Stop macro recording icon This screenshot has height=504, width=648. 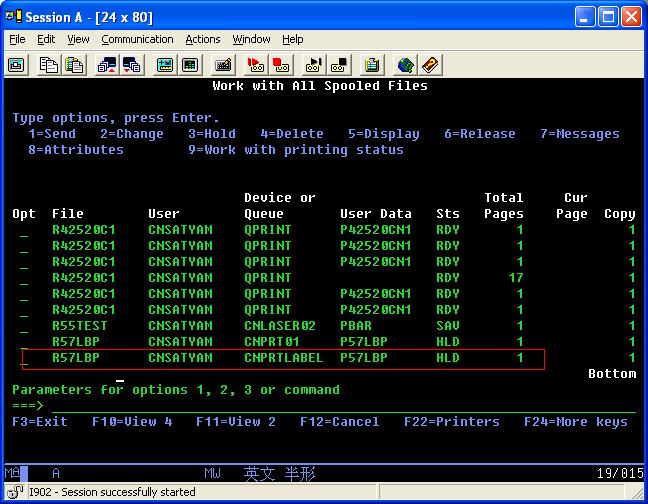pyautogui.click(x=281, y=65)
